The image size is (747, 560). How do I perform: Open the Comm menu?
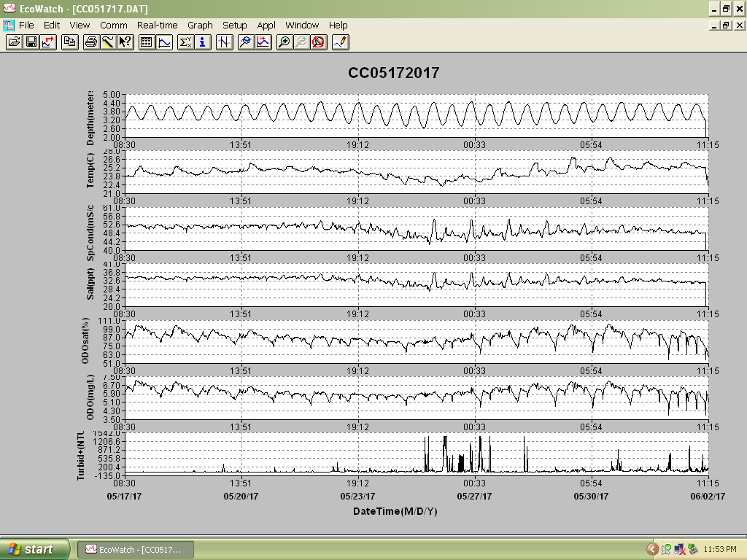pos(113,26)
